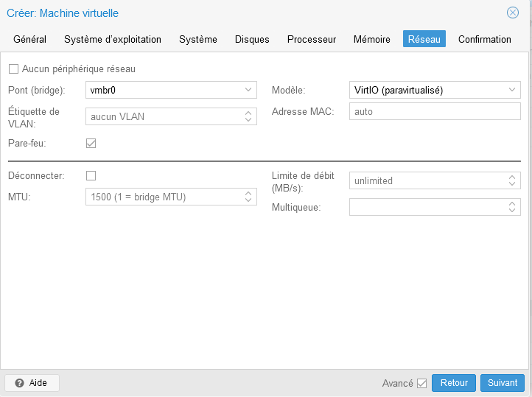Click the Étiquette de VLAN spinner arrows
This screenshot has width=532, height=397.
coord(248,116)
